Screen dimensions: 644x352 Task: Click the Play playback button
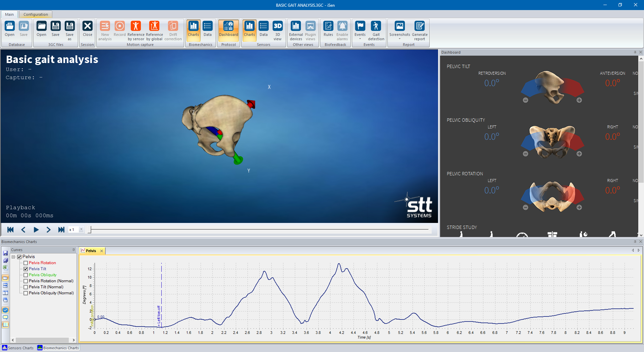[x=36, y=230]
